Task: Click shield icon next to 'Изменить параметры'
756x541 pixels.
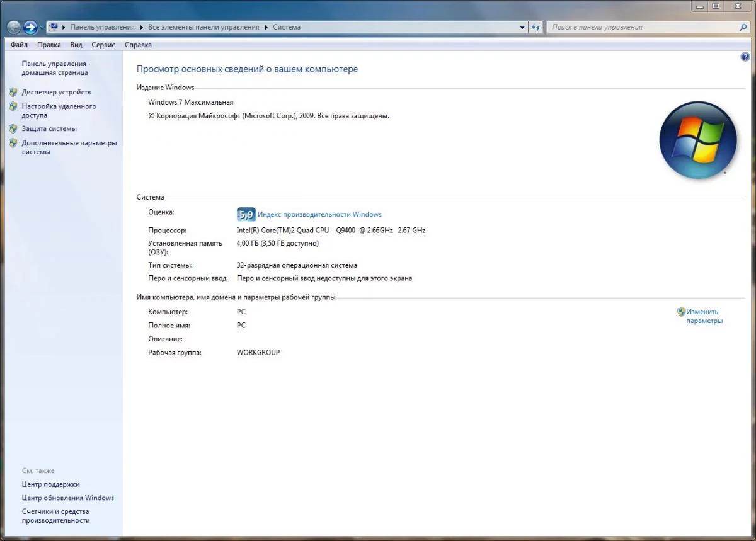Action: pyautogui.click(x=681, y=312)
